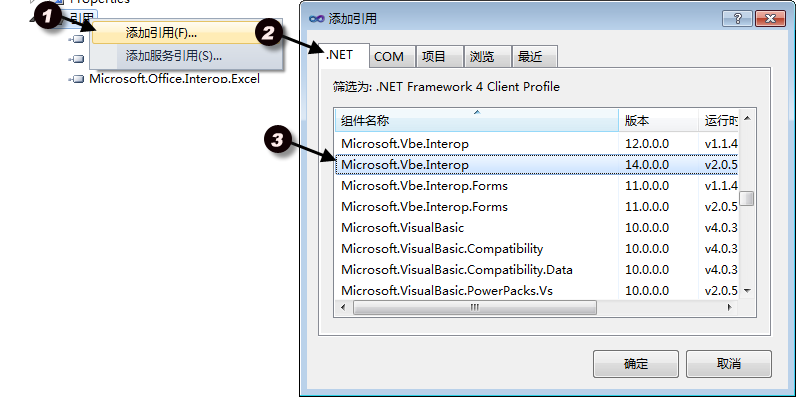Screen dimensions: 796x397
Task: Click the horizontal scroll right arrow
Action: 730,307
